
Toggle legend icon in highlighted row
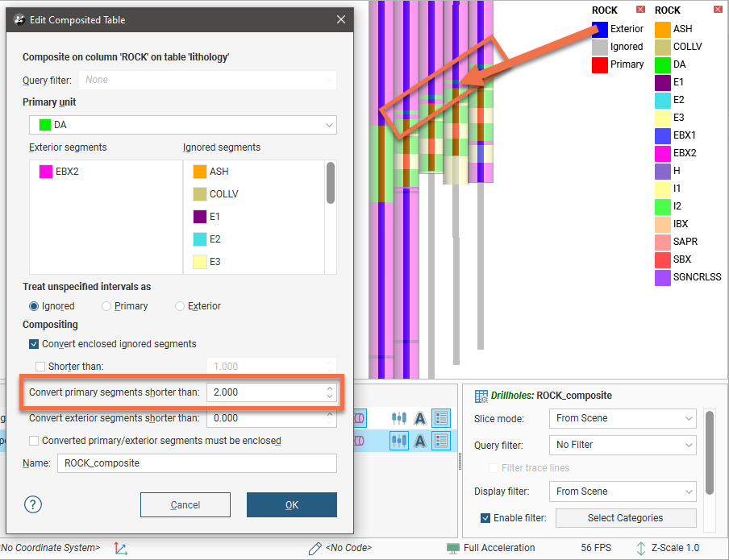[x=441, y=440]
